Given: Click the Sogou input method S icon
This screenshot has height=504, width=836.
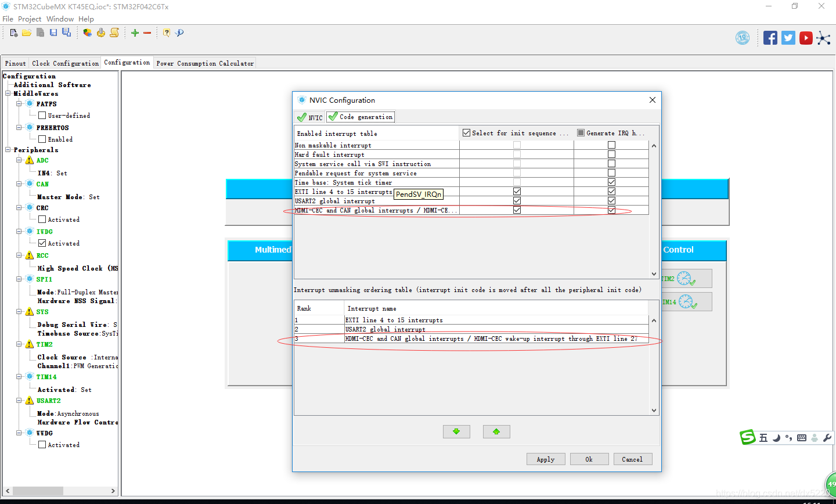Looking at the screenshot, I should coord(748,437).
